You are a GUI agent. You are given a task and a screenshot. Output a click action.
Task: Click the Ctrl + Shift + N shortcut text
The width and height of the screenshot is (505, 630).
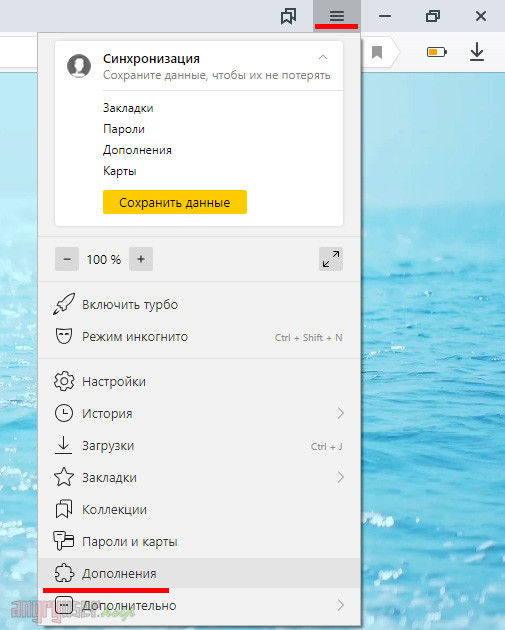tap(309, 338)
